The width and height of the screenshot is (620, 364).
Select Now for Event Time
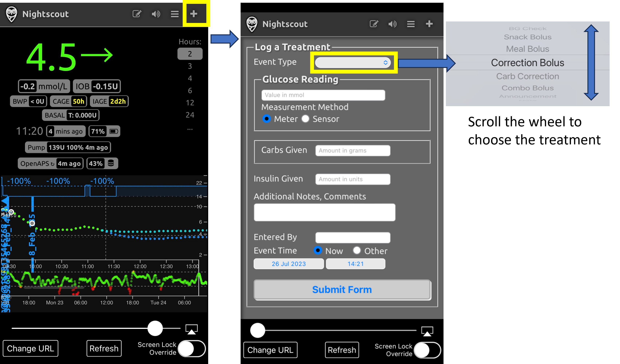click(318, 250)
